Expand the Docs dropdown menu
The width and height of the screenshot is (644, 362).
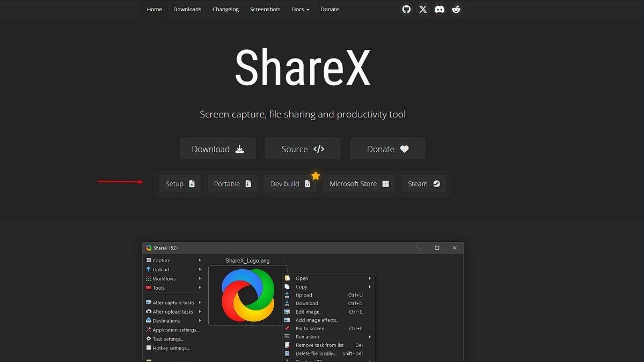click(x=301, y=9)
